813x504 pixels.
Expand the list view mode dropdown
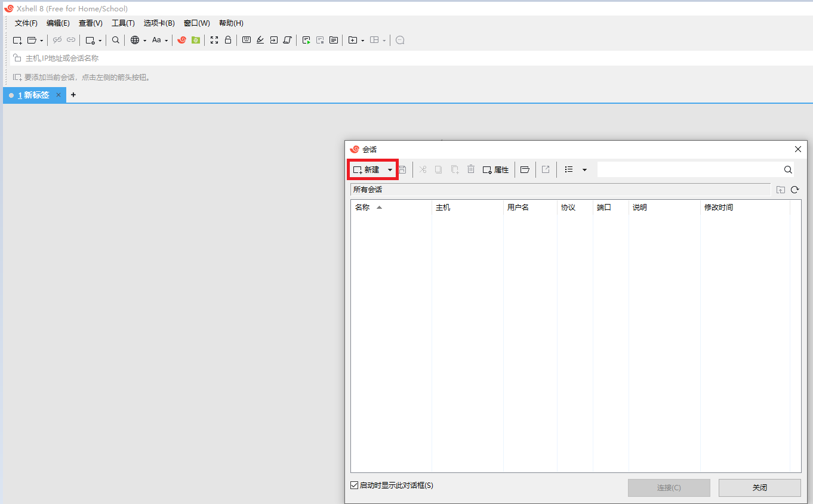click(x=584, y=170)
